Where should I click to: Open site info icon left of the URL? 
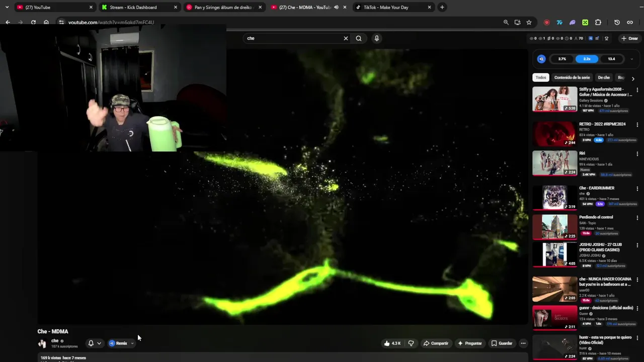[61, 22]
